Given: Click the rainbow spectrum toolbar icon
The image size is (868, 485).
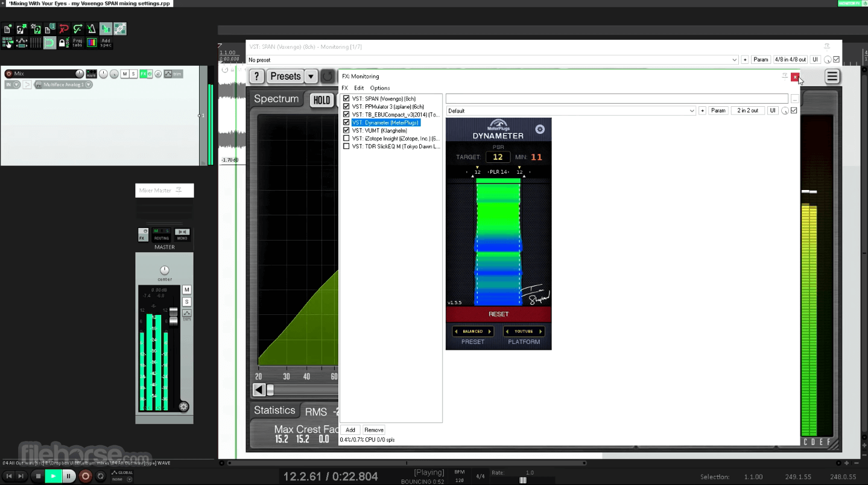Looking at the screenshot, I should (92, 43).
